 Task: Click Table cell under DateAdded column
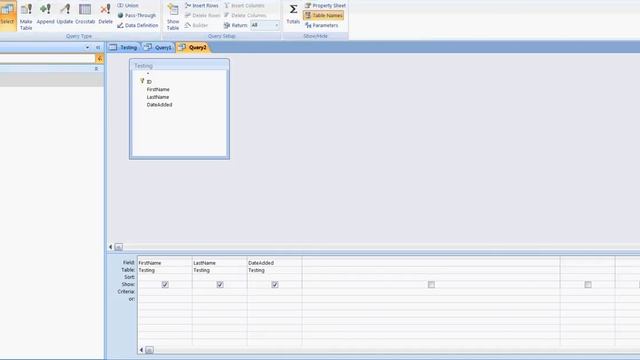tap(275, 270)
